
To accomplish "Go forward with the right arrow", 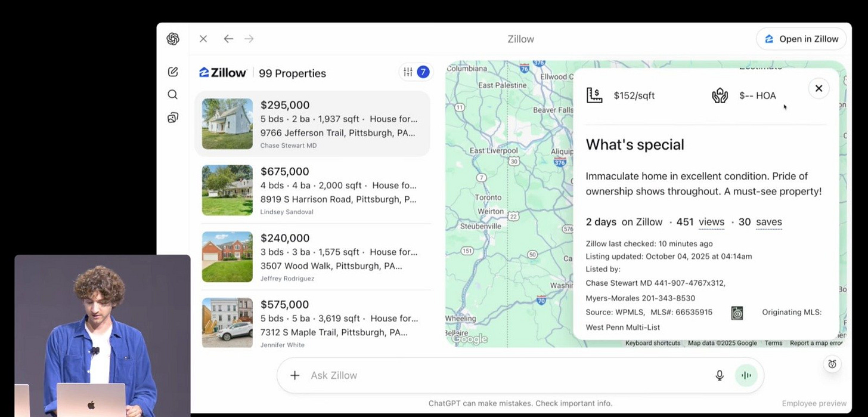I will 249,39.
